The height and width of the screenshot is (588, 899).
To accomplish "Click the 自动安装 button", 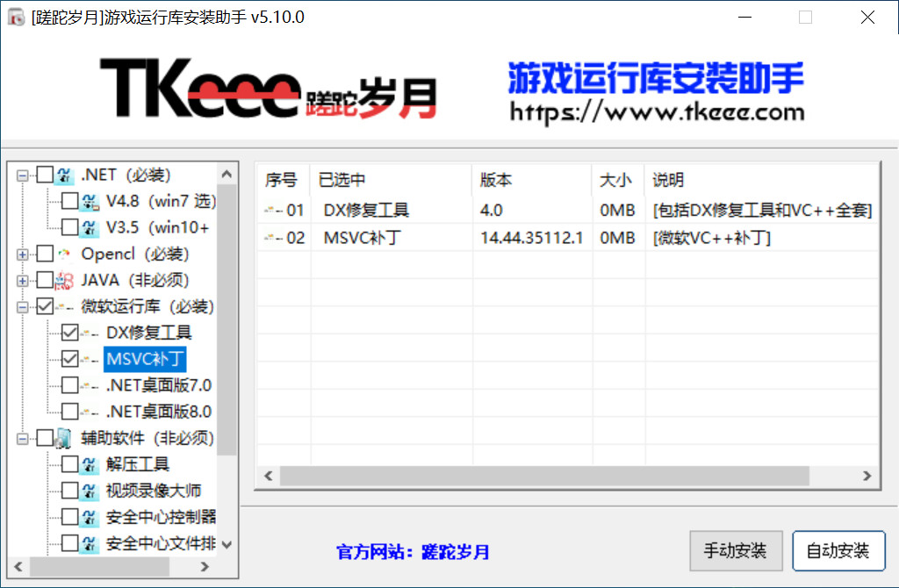I will click(x=838, y=551).
